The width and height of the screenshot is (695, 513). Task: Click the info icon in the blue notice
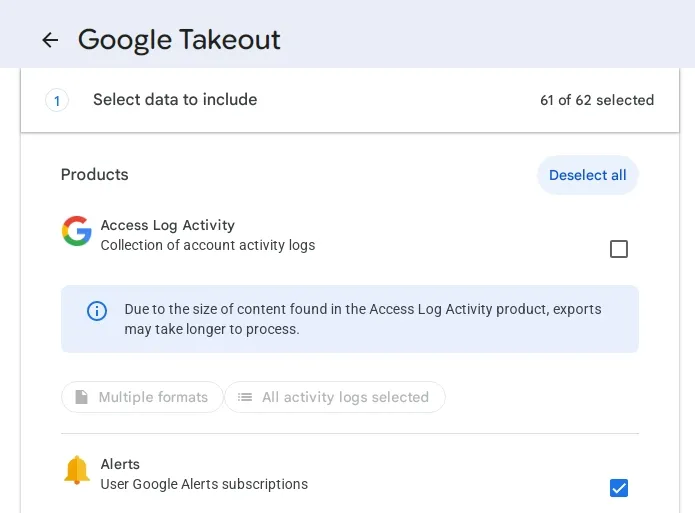click(x=97, y=311)
